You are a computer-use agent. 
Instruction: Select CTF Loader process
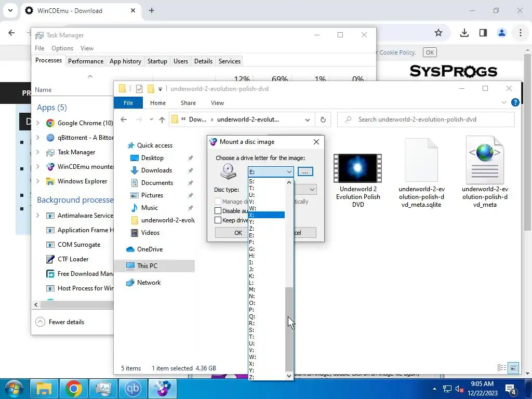[x=73, y=259]
